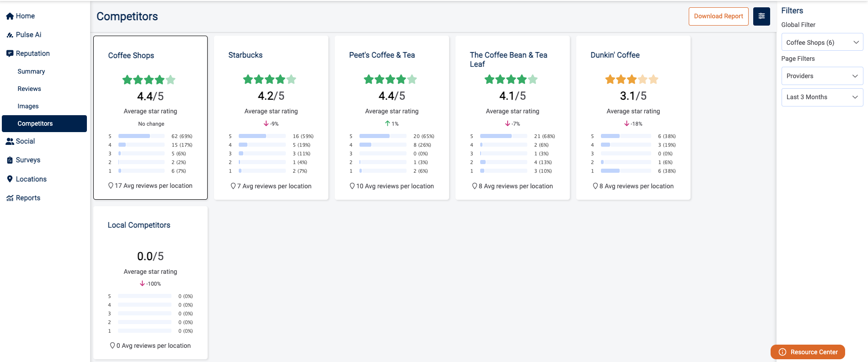Click the Dunkin' Coffee title
The image size is (868, 362).
click(615, 55)
